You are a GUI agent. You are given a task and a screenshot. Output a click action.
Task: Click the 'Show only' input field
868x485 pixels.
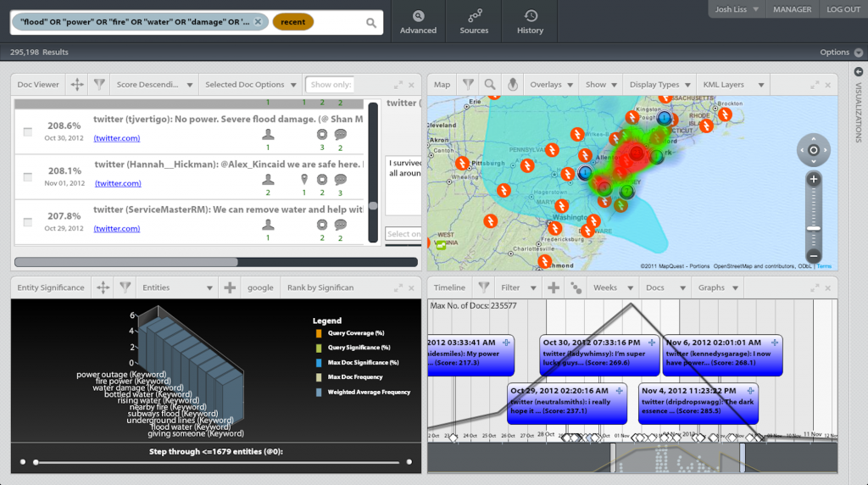pos(330,85)
